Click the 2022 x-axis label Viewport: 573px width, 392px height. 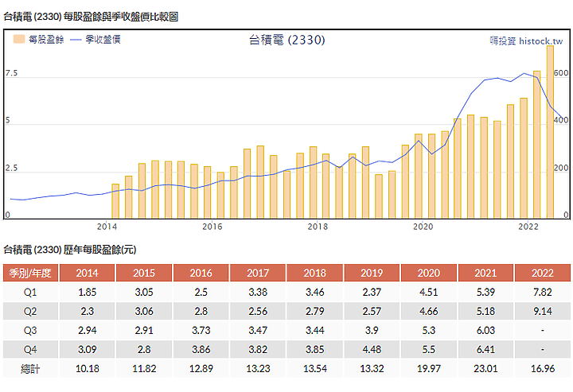528,227
